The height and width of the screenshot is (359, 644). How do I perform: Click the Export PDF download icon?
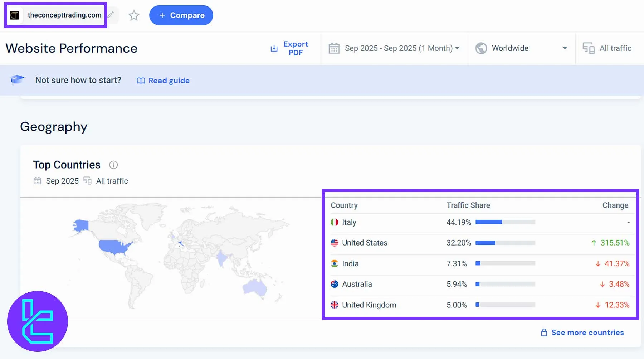274,48
